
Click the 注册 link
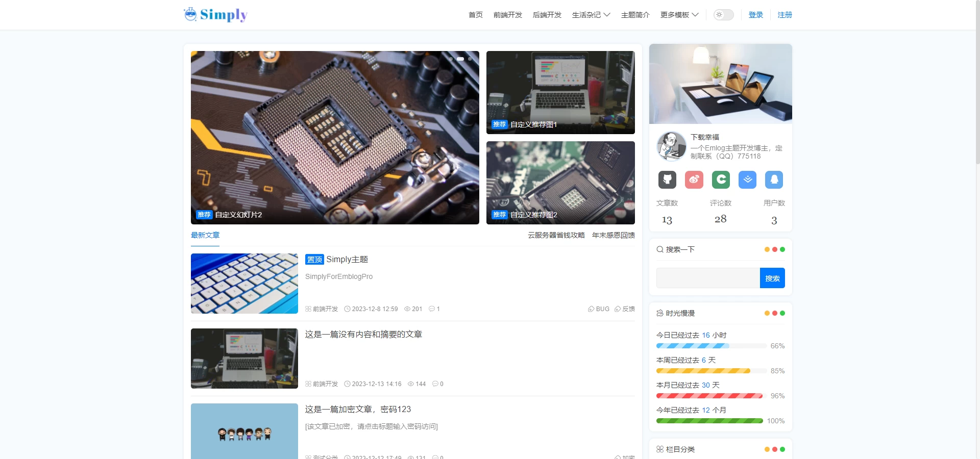785,15
